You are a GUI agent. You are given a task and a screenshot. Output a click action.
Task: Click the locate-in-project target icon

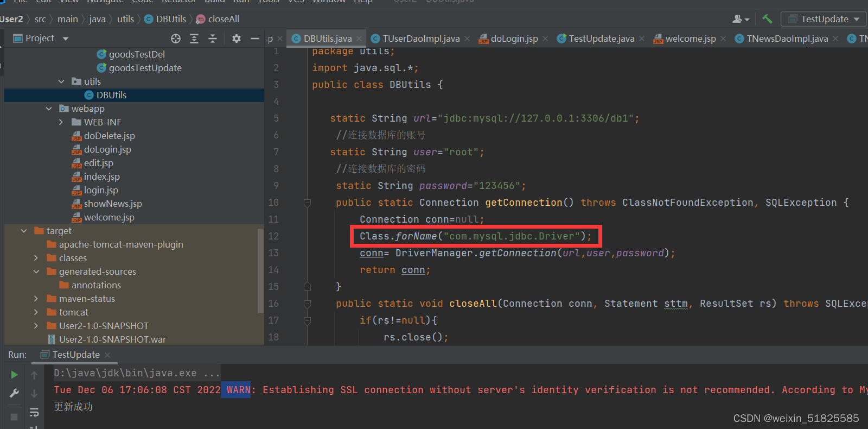(x=176, y=39)
